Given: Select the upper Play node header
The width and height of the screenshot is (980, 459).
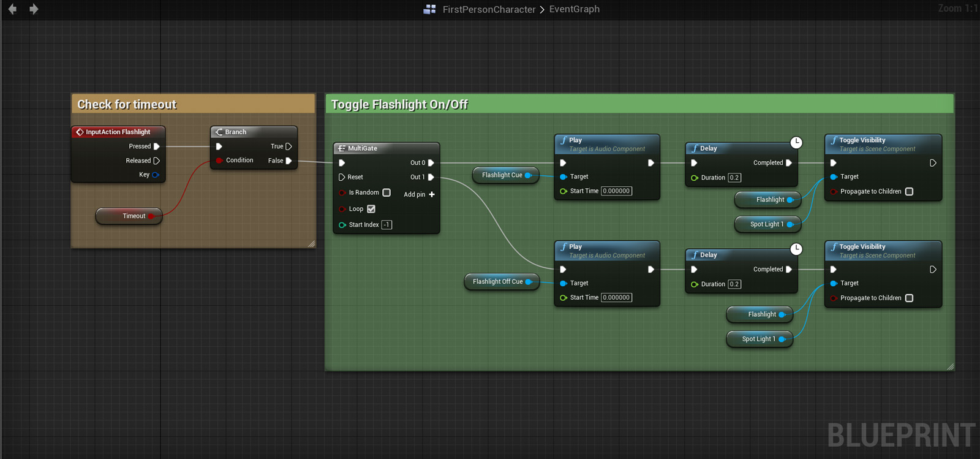Looking at the screenshot, I should 607,144.
